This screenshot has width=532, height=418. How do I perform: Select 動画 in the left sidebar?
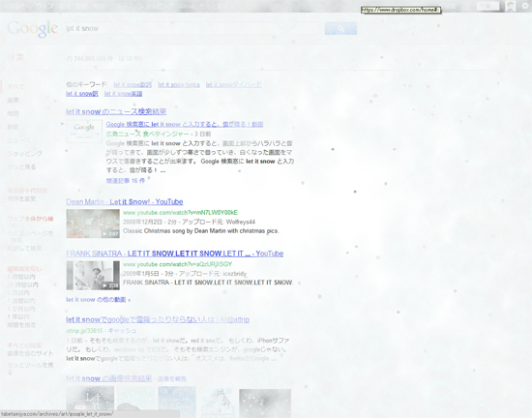pos(13,127)
